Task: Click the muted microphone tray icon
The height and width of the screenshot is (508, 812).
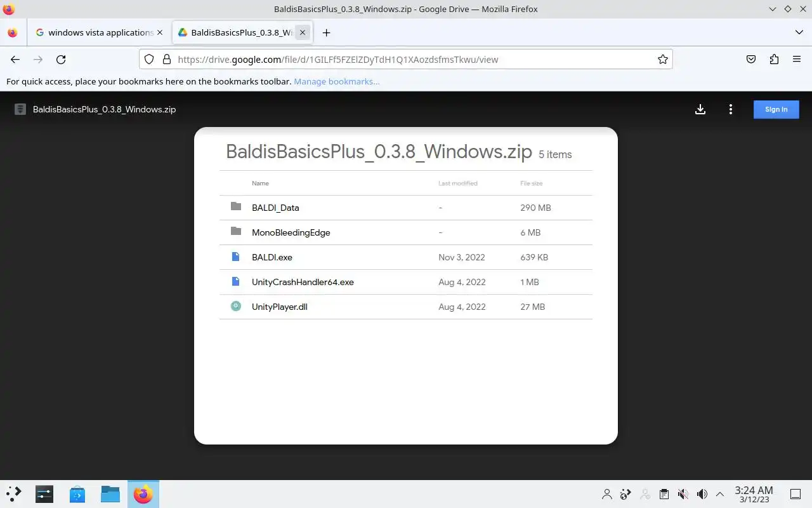Action: pos(683,494)
